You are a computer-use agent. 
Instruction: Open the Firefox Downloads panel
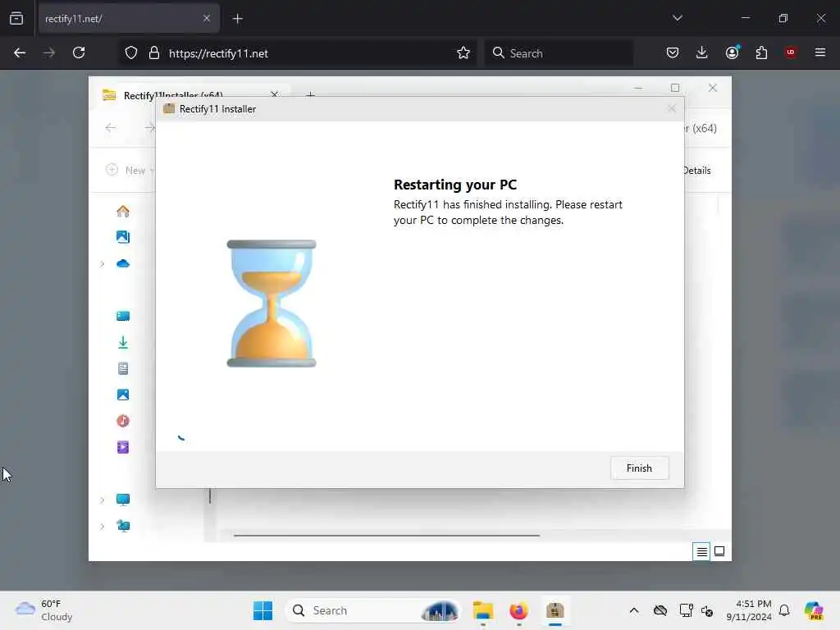702,53
